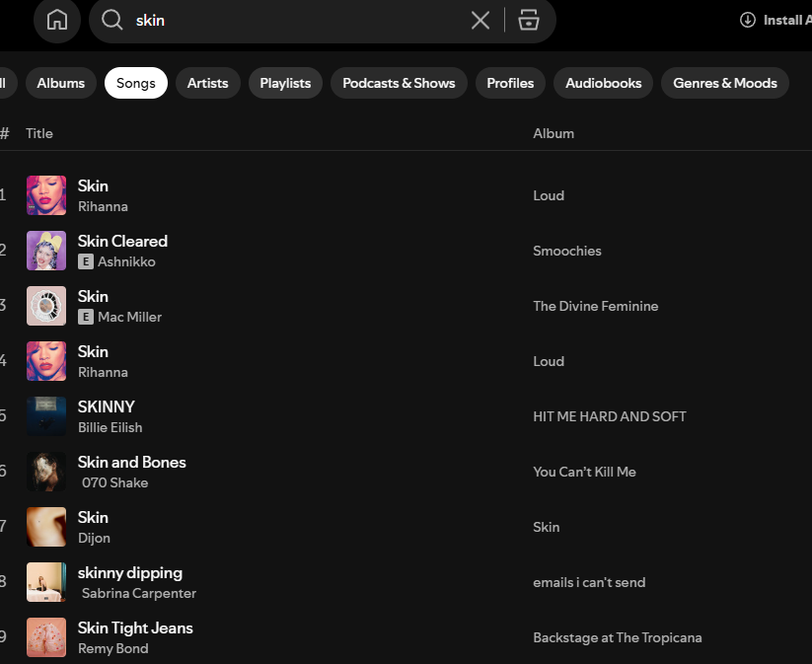Click the Install App download icon
The image size is (812, 664).
[x=747, y=20]
